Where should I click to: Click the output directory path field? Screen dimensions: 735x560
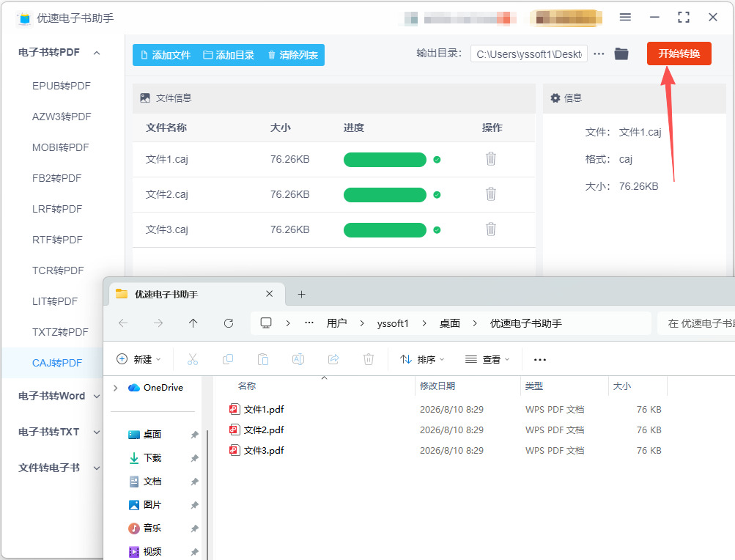click(x=529, y=54)
